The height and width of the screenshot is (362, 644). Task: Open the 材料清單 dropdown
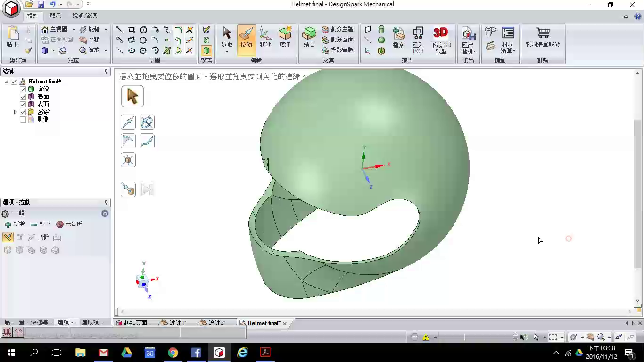click(507, 40)
